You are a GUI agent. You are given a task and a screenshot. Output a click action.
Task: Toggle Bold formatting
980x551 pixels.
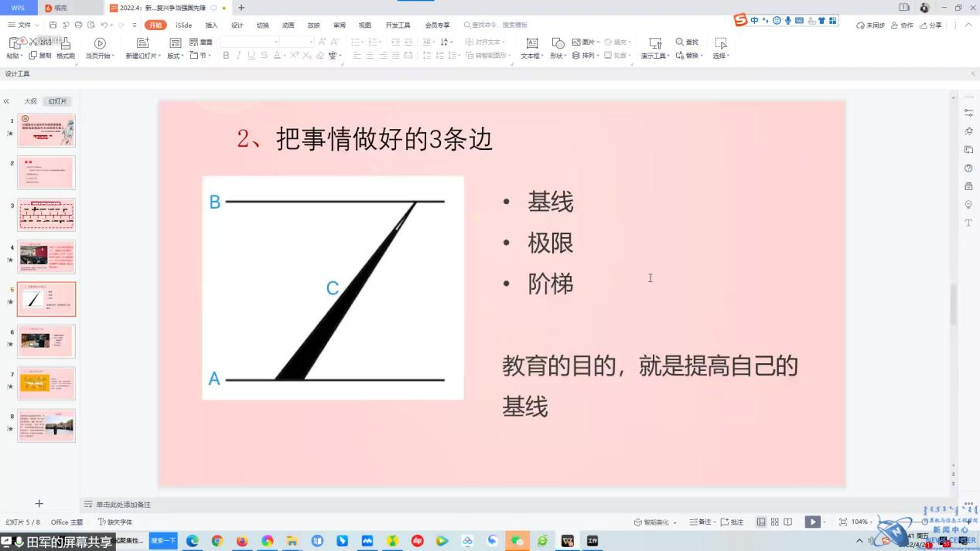(x=226, y=56)
